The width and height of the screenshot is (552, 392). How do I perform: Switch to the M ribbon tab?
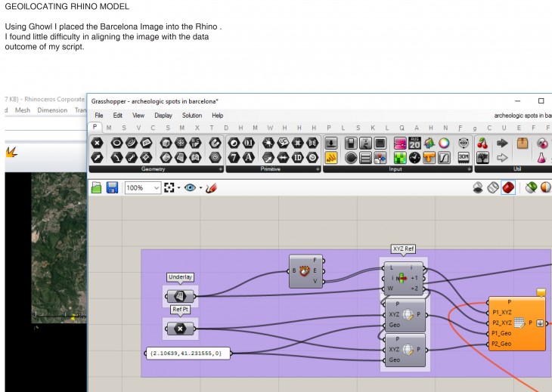109,128
